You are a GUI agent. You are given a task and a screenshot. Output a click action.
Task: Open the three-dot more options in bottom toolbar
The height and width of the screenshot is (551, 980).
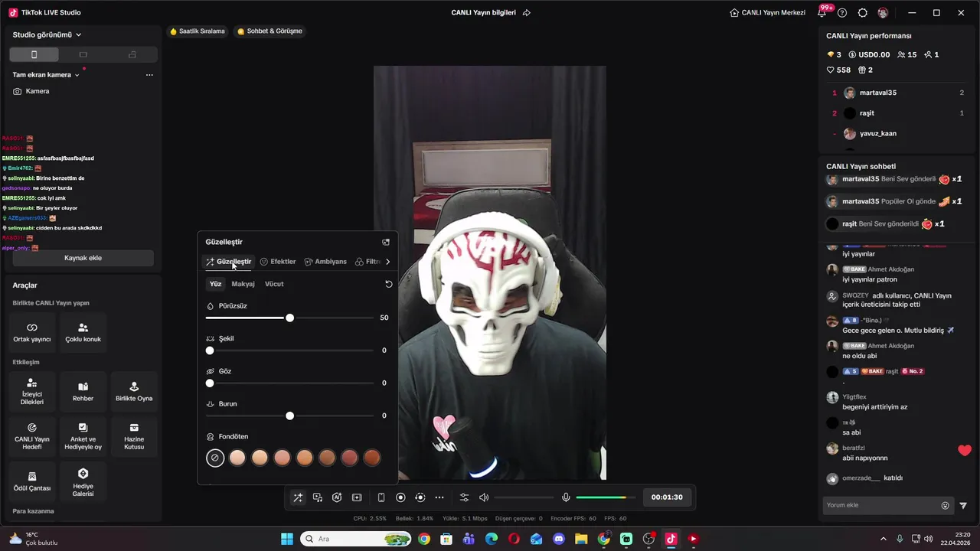439,497
